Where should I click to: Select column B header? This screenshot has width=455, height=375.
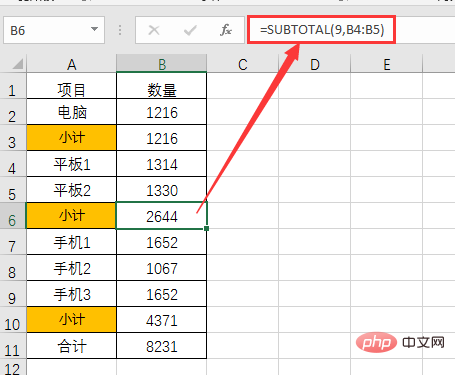pyautogui.click(x=162, y=64)
